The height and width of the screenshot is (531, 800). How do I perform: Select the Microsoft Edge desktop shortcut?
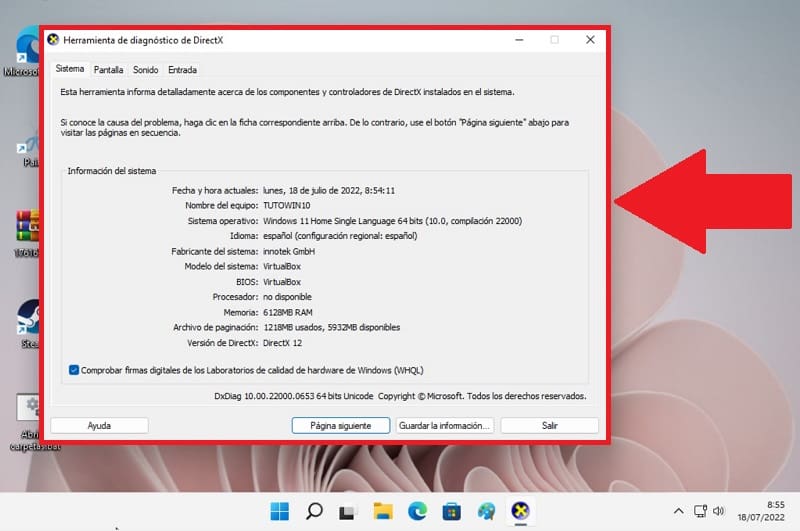[x=23, y=52]
